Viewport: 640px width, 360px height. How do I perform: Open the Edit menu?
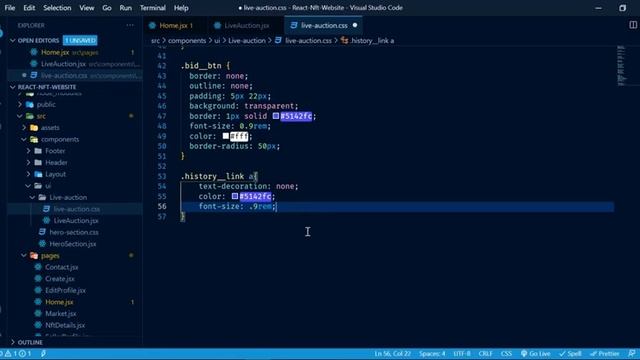tap(29, 8)
